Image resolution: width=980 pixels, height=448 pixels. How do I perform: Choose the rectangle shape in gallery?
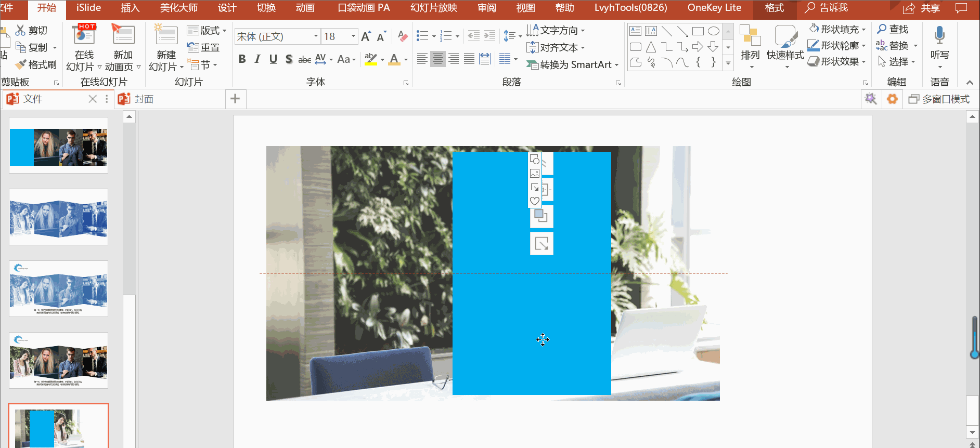698,31
